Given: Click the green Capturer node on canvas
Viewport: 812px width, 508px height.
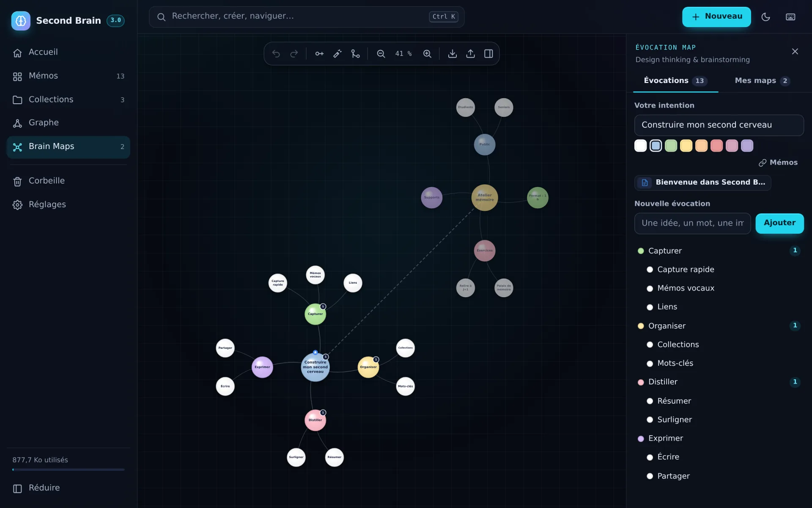Looking at the screenshot, I should [315, 314].
